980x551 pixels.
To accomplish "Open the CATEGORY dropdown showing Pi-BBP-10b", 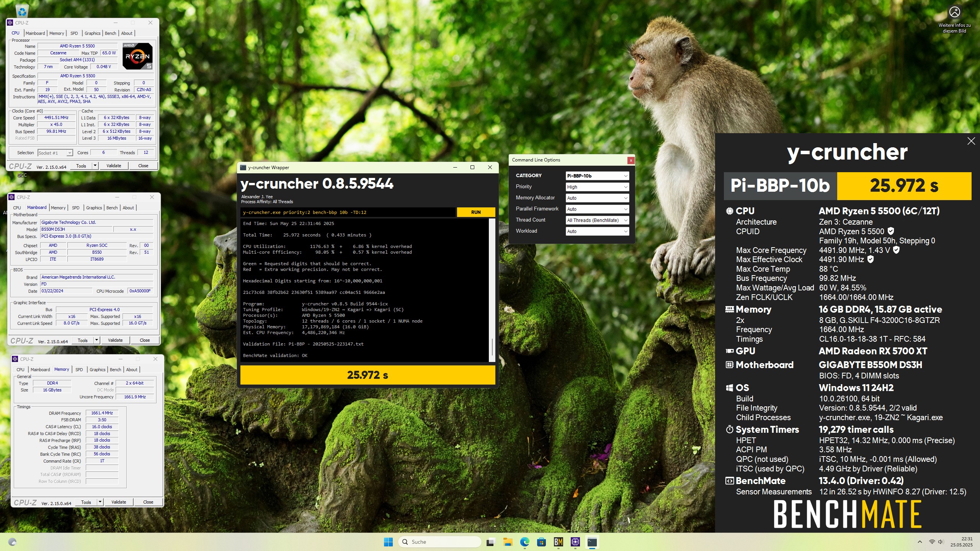I will (597, 176).
